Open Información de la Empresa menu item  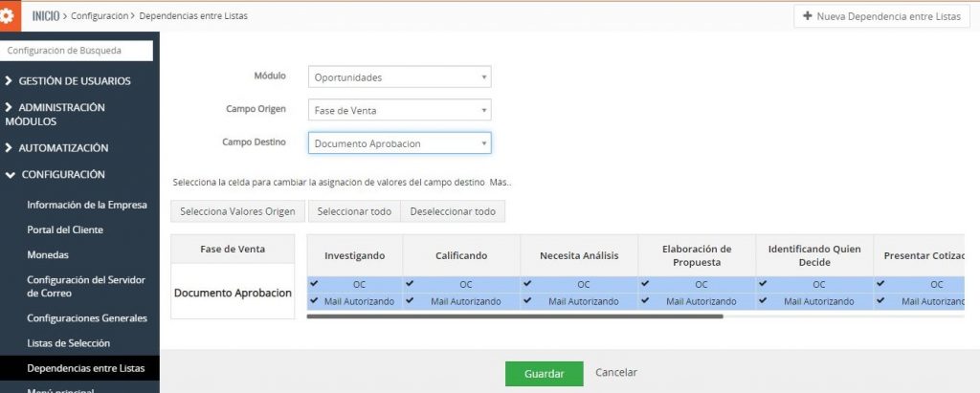(x=86, y=205)
